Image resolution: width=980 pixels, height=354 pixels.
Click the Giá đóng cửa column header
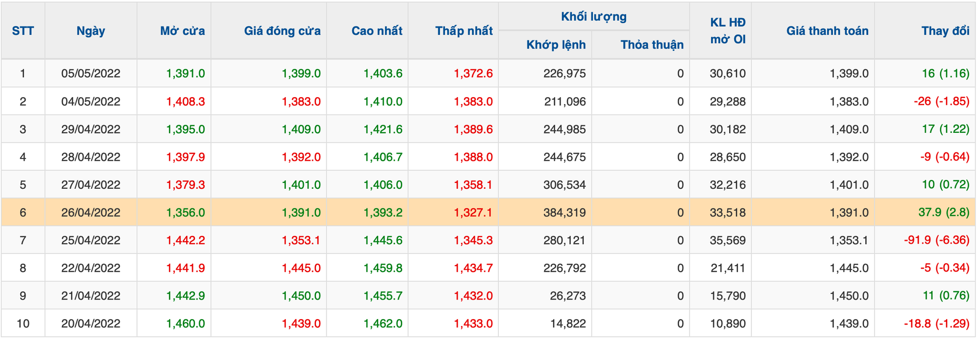pyautogui.click(x=282, y=31)
